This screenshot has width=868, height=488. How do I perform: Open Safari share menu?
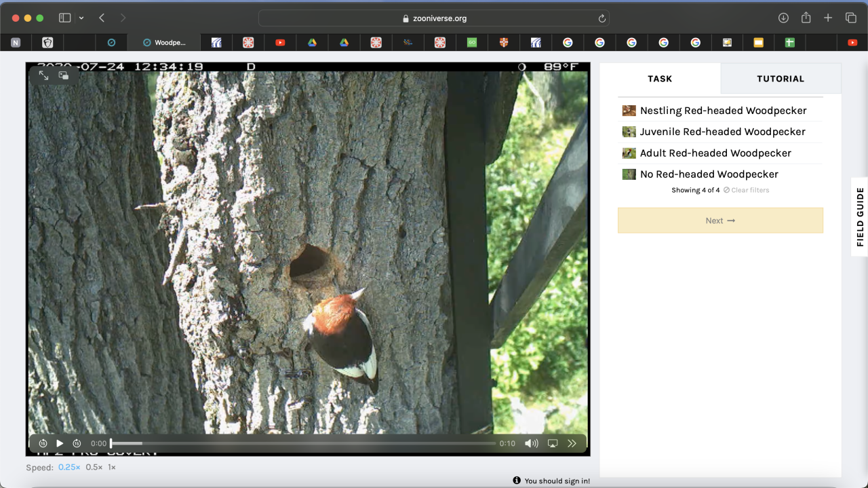(x=806, y=18)
